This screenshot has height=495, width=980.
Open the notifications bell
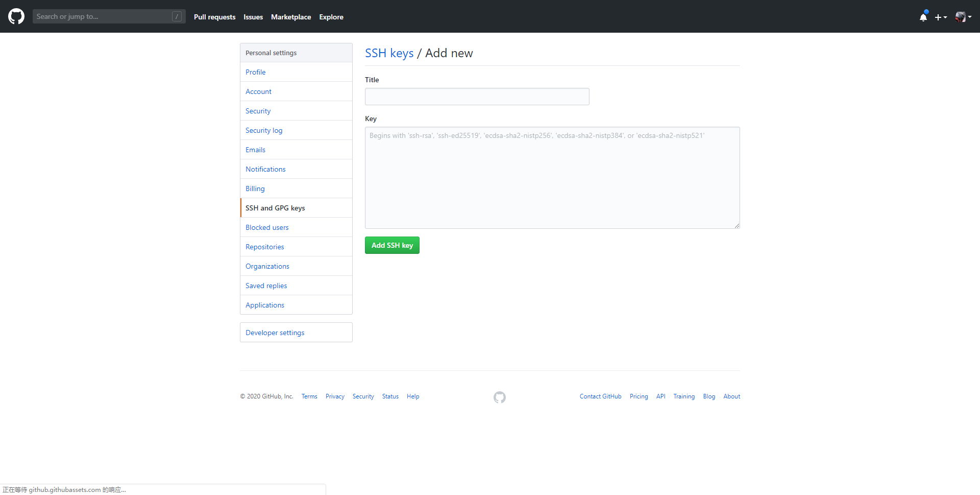tap(923, 17)
